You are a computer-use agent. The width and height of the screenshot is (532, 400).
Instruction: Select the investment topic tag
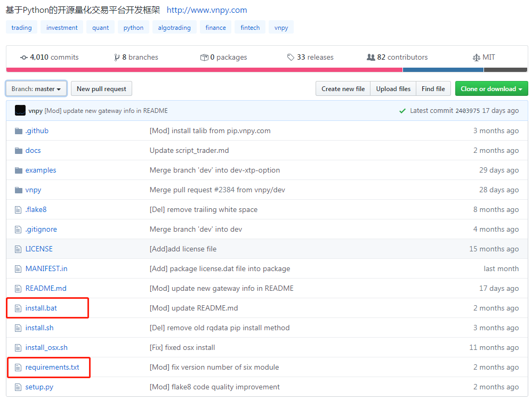click(62, 28)
